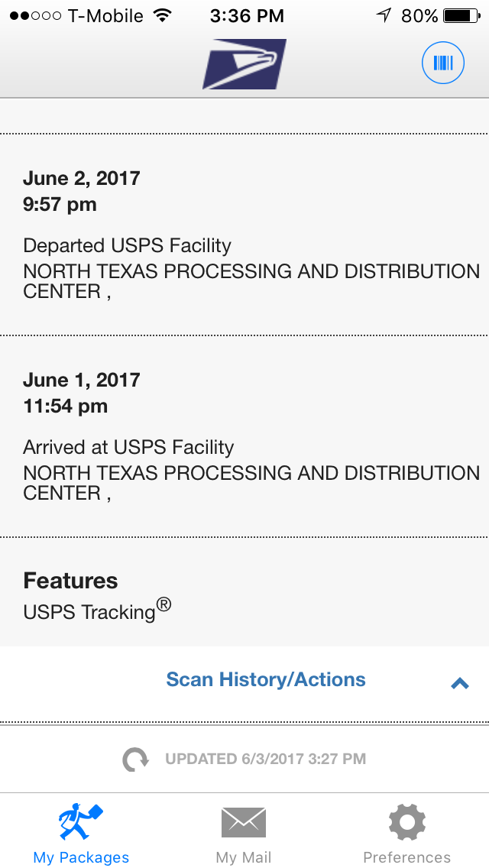This screenshot has height=868, width=489.
Task: Tap the location services arrow icon
Action: (384, 15)
